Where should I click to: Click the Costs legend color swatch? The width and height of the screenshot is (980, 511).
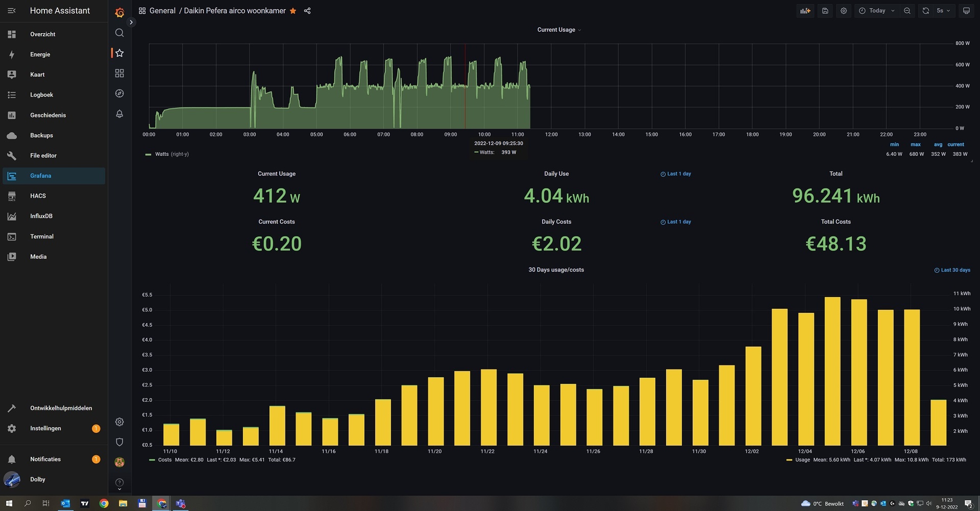tap(152, 460)
